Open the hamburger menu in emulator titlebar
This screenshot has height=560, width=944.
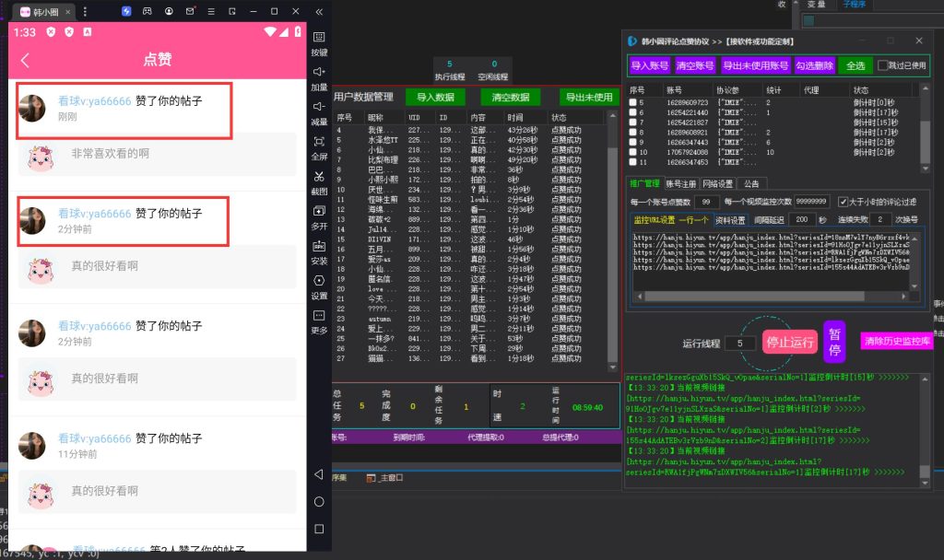tap(211, 11)
